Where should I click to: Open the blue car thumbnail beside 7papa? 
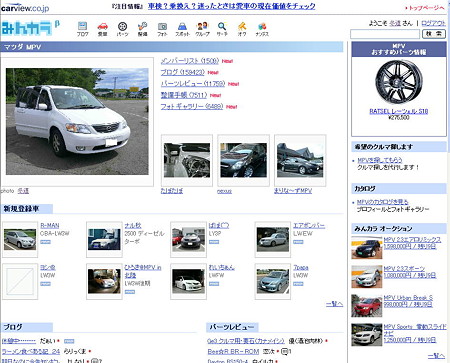[x=273, y=281]
